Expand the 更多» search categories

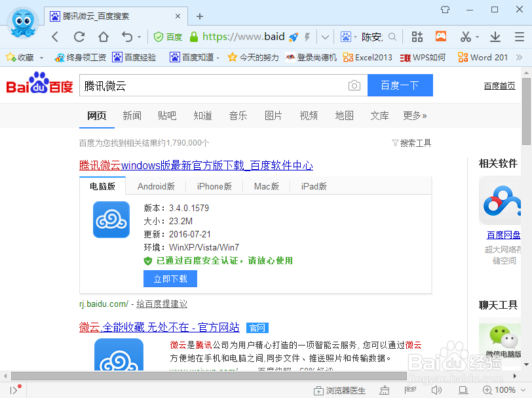pyautogui.click(x=415, y=116)
